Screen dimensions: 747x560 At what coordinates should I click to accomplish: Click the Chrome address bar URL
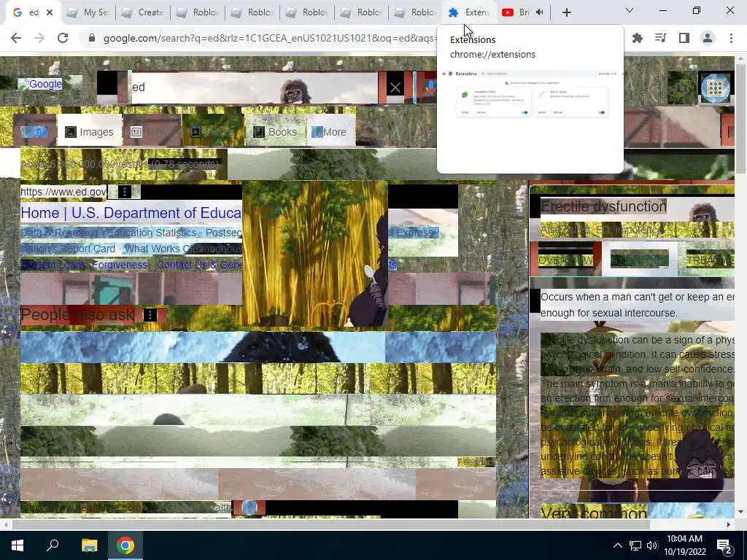pos(269,38)
